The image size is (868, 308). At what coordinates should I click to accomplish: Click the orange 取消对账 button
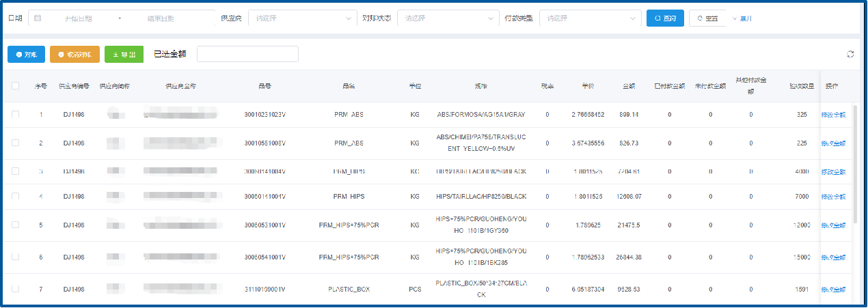74,54
